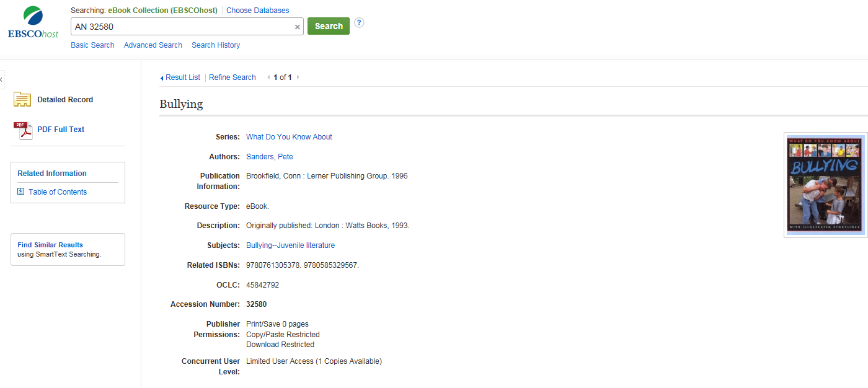This screenshot has width=868, height=388.
Task: Click the Bullying record title
Action: tap(181, 104)
